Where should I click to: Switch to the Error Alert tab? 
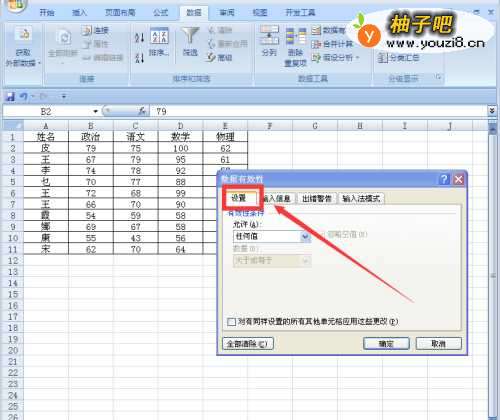point(316,199)
